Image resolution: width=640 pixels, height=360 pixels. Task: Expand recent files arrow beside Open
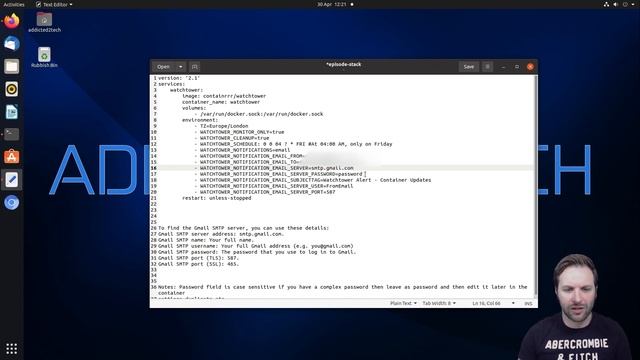click(x=180, y=67)
